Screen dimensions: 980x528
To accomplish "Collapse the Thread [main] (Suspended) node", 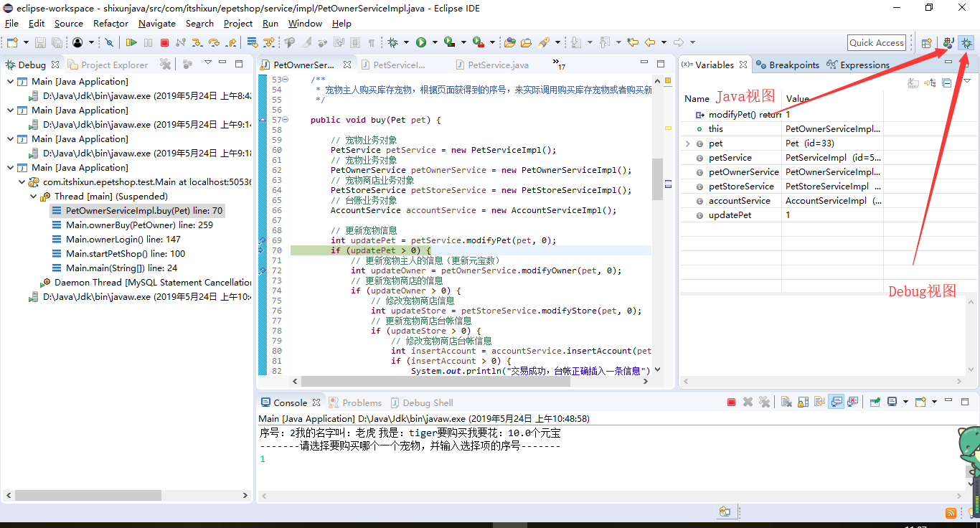I will point(34,196).
